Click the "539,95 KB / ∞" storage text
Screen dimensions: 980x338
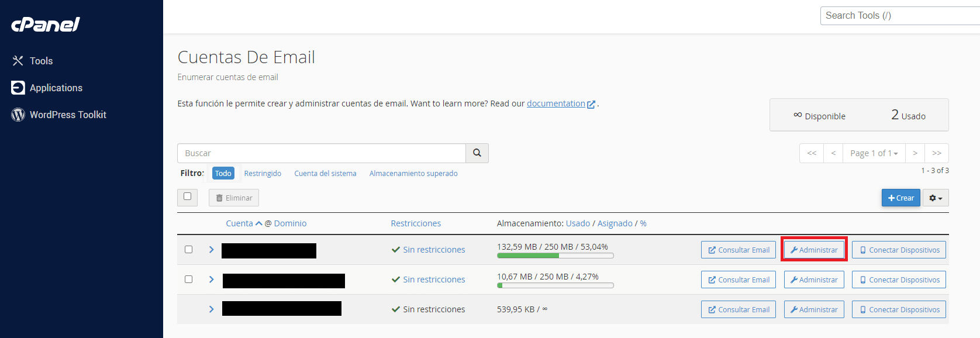(x=522, y=309)
